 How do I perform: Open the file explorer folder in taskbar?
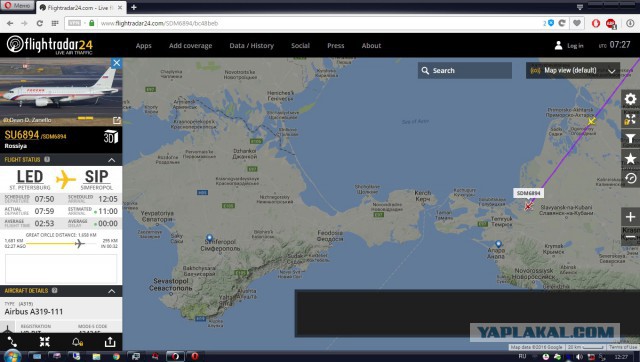click(96, 356)
